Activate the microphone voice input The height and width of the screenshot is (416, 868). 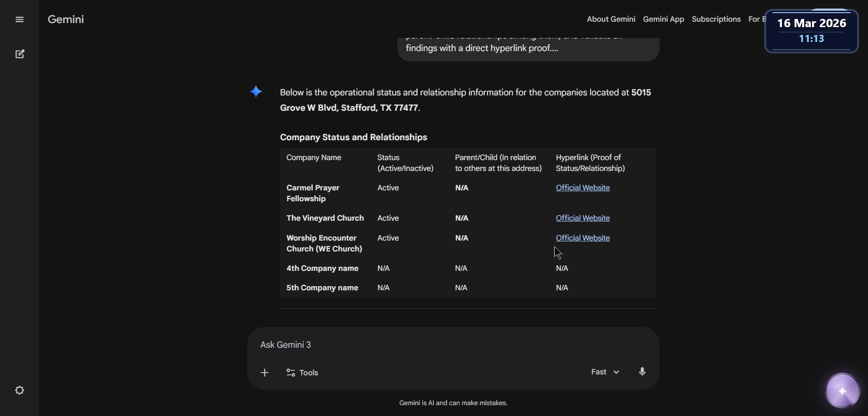pos(642,372)
